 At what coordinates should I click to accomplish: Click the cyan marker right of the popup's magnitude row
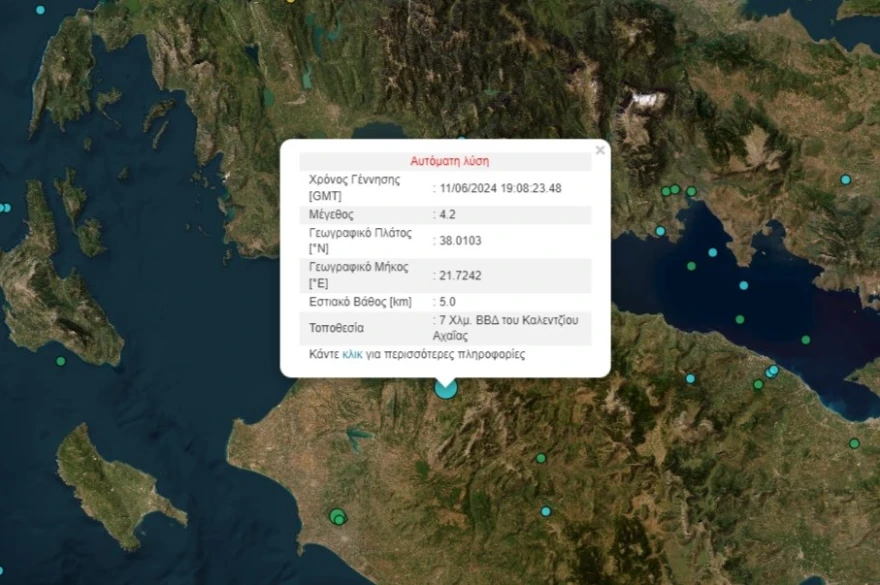tap(660, 231)
